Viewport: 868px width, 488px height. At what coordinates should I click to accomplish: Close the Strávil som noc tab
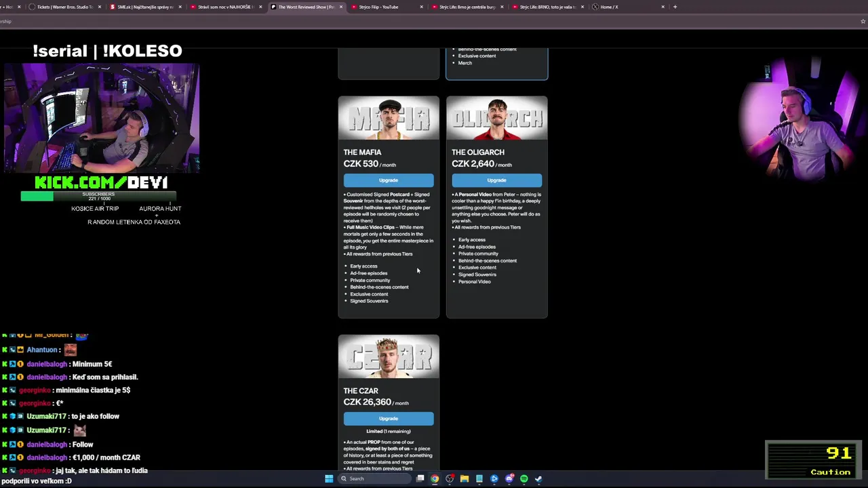coord(260,7)
